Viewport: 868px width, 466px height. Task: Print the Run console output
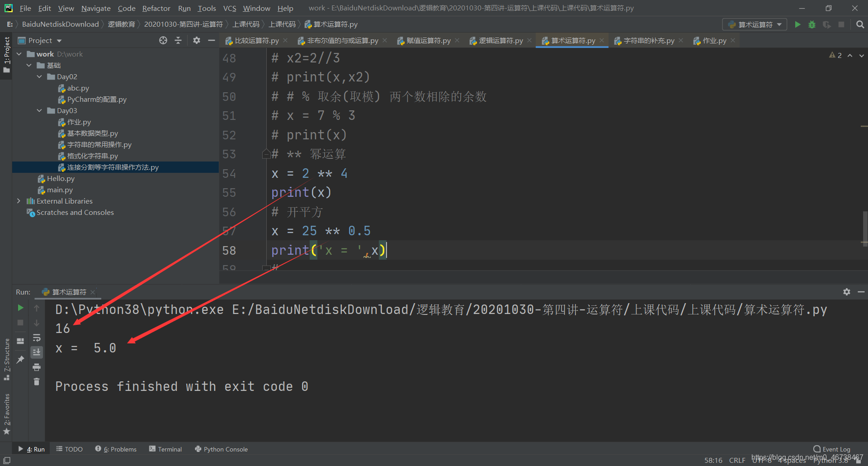pos(37,367)
